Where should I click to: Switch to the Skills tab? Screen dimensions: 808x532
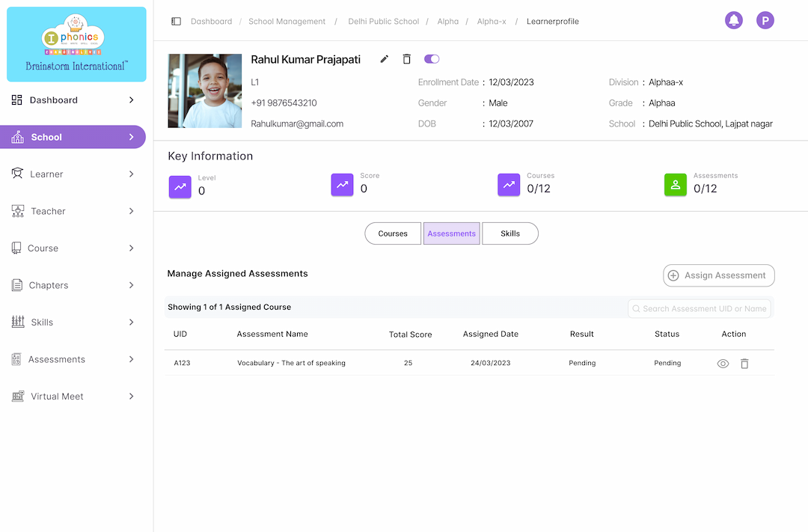coord(510,233)
